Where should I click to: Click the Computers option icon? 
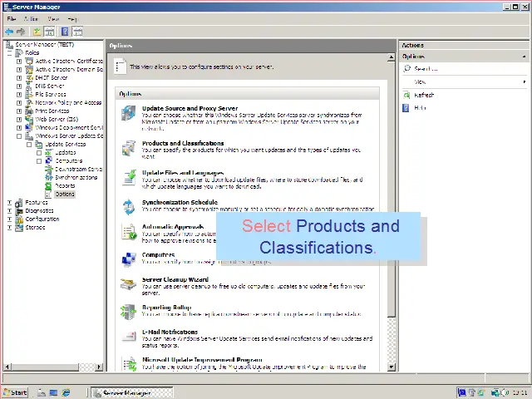pyautogui.click(x=129, y=259)
